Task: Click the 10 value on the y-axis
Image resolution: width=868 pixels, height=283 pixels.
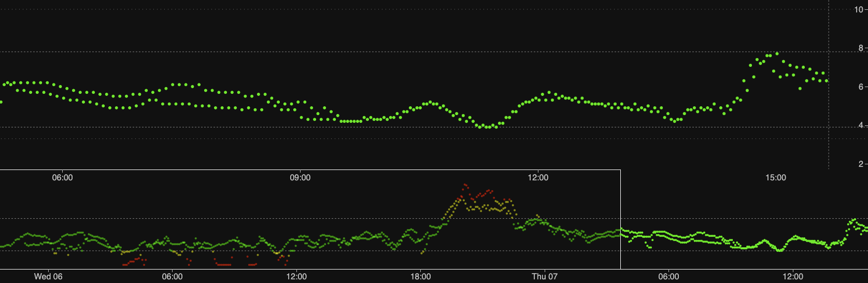Action: (859, 9)
